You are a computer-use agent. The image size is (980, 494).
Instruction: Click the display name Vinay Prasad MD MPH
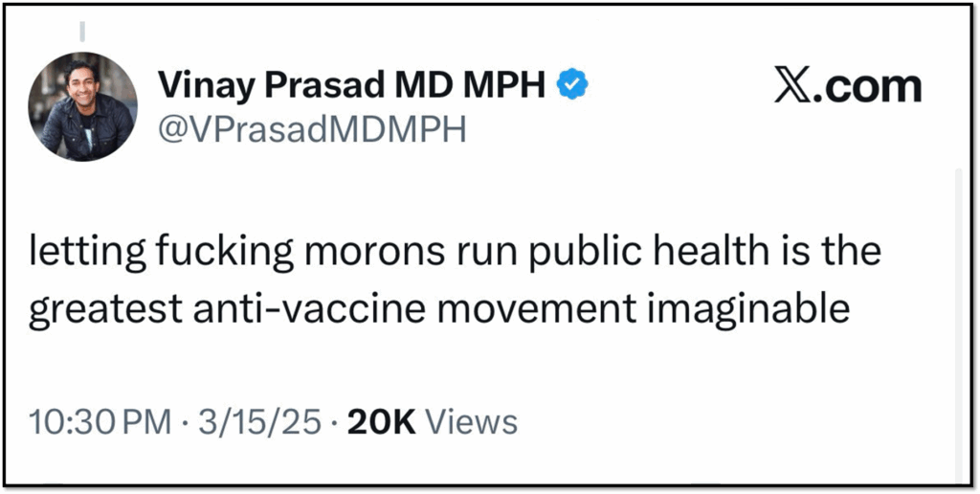point(351,86)
